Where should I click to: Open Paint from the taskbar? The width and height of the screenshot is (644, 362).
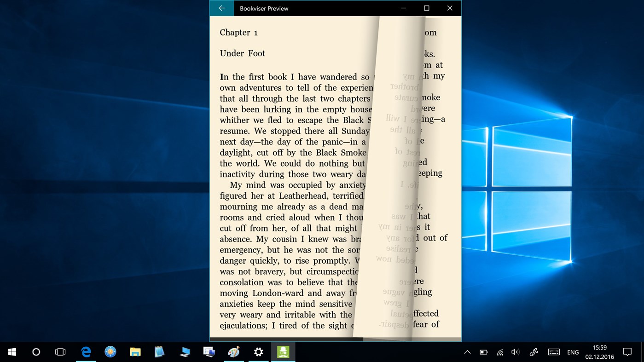tap(234, 352)
